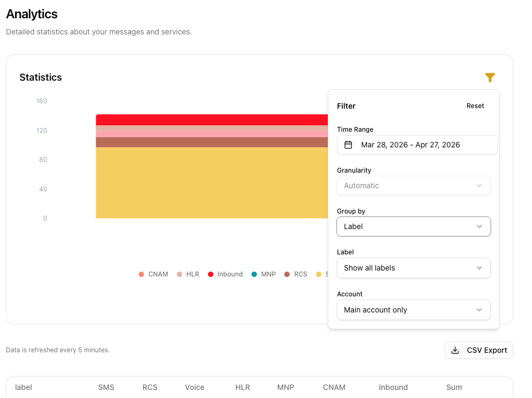Reset the filter settings
532x398 pixels.
[475, 106]
